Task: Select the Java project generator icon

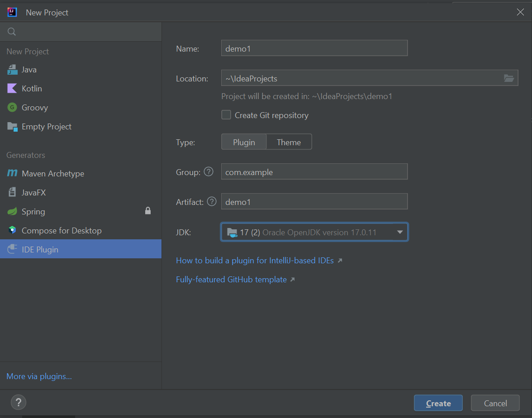Action: [x=13, y=69]
